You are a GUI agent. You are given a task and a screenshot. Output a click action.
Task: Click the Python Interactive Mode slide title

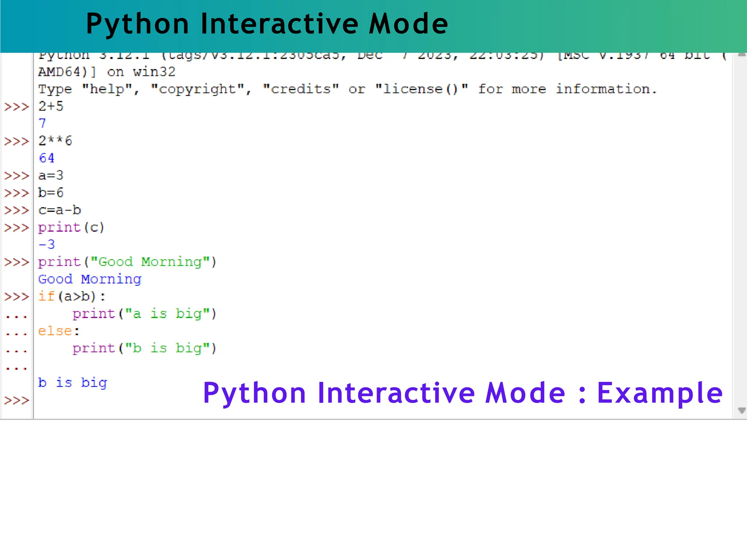point(267,24)
